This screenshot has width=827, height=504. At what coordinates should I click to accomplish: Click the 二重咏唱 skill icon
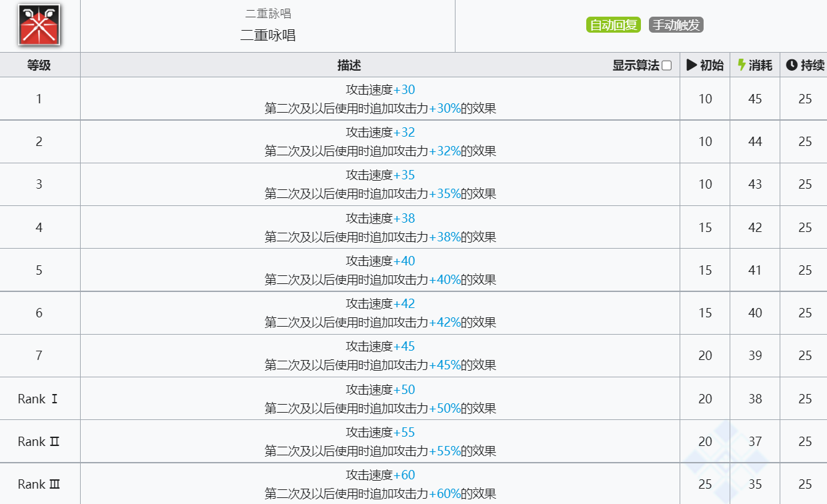tap(39, 25)
